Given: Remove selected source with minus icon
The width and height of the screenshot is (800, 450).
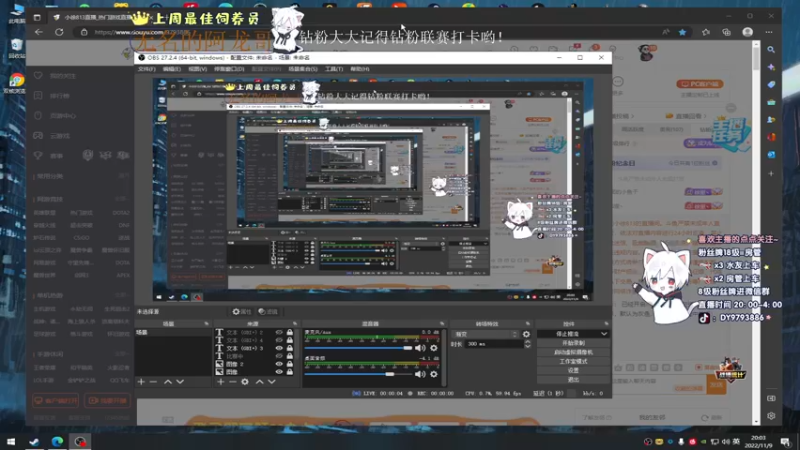Looking at the screenshot, I should [233, 382].
